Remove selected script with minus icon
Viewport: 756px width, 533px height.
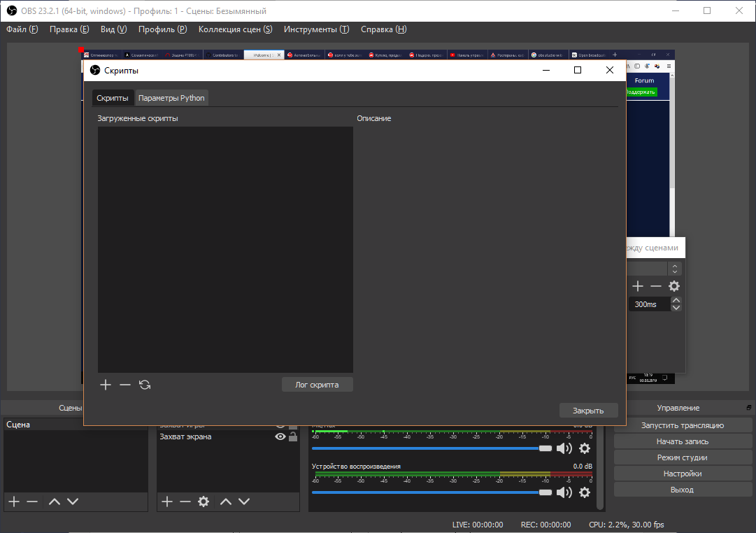(125, 385)
